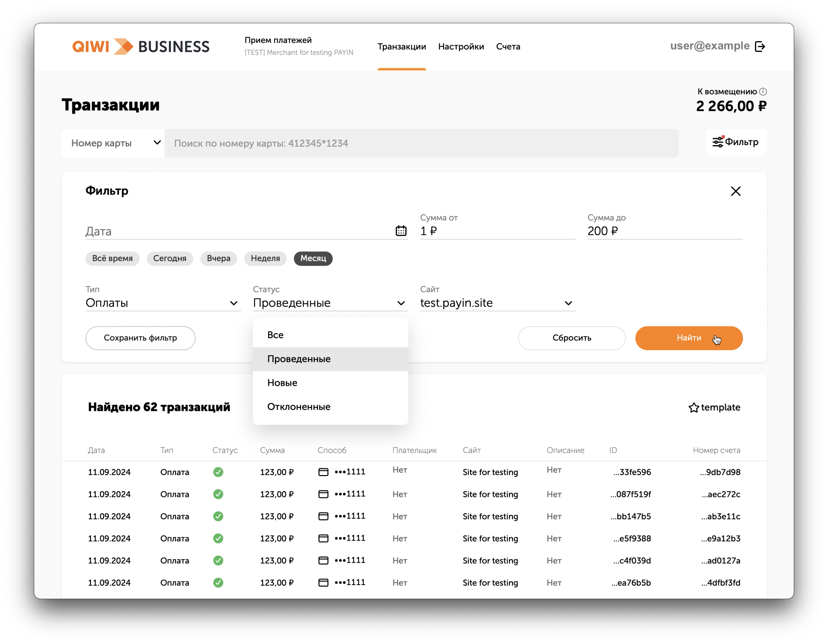
Task: Close the Фильтр panel with the X
Action: (x=735, y=191)
